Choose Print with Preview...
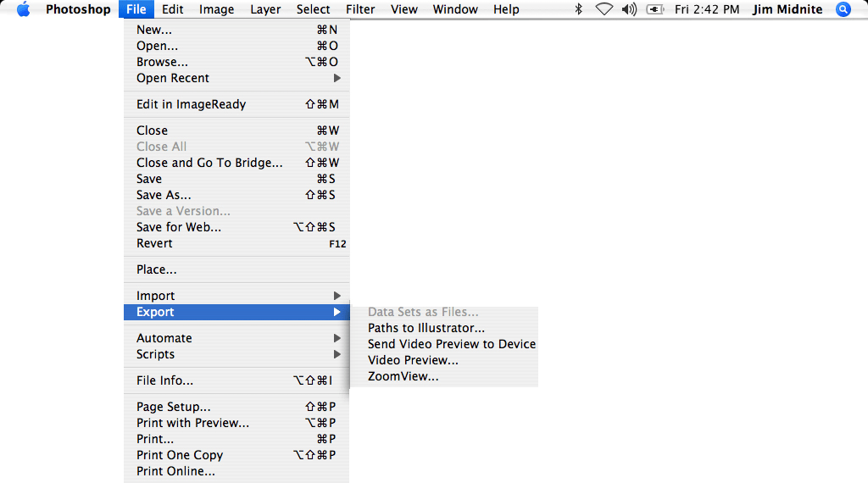 pos(236,423)
